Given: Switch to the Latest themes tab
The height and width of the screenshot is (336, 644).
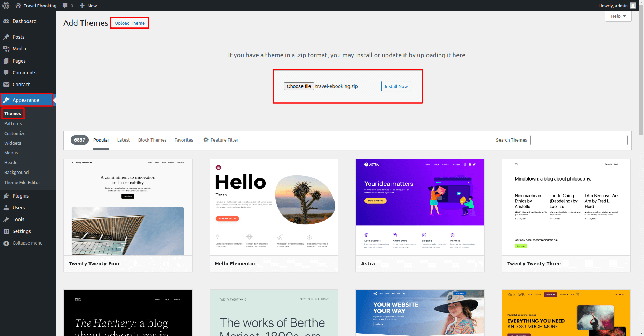Looking at the screenshot, I should pyautogui.click(x=124, y=140).
